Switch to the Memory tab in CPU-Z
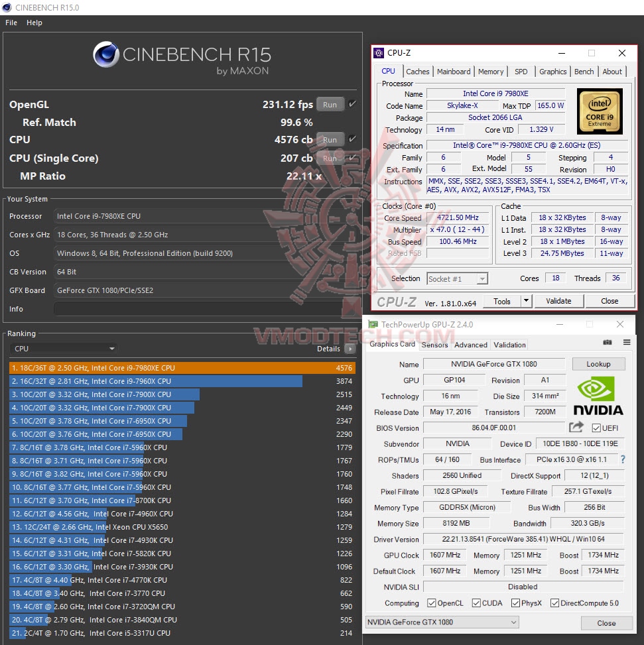Screen dimensions: 644x645 (491, 72)
